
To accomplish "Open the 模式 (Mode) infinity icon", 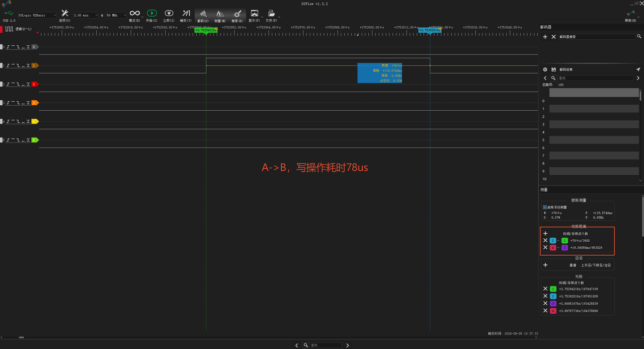I will 134,13.
